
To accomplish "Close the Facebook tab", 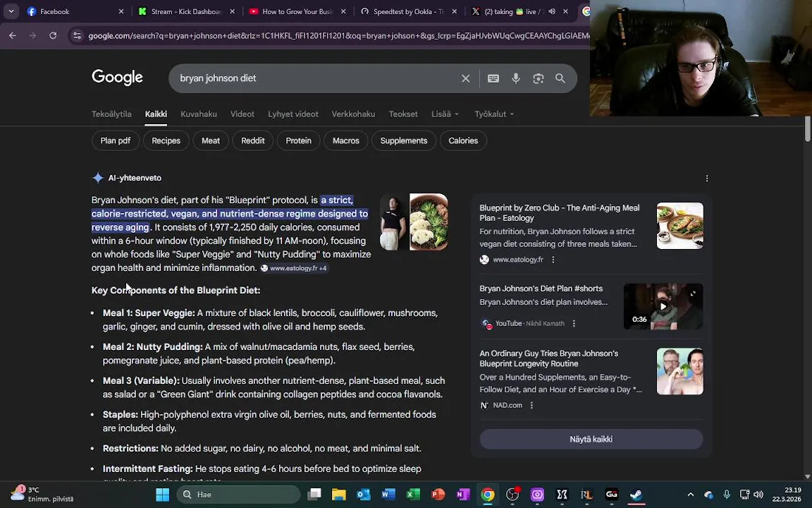I will click(121, 11).
